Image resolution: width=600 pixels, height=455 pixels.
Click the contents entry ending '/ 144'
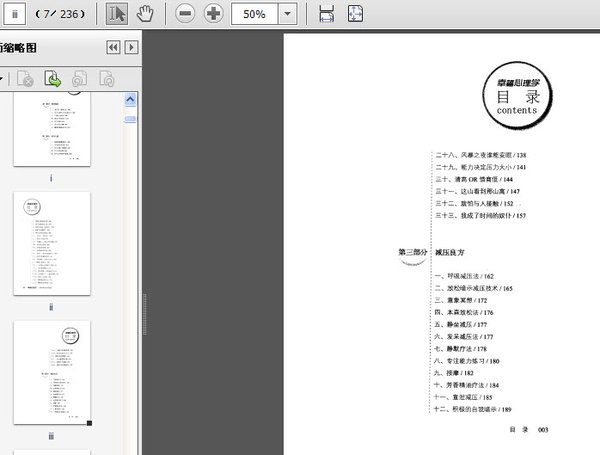point(474,179)
